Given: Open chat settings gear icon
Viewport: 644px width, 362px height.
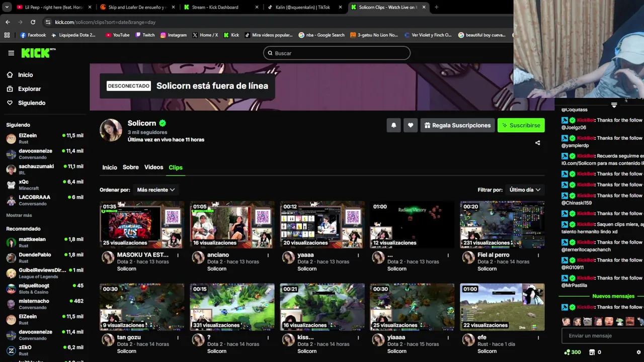Looking at the screenshot, I should [x=638, y=352].
